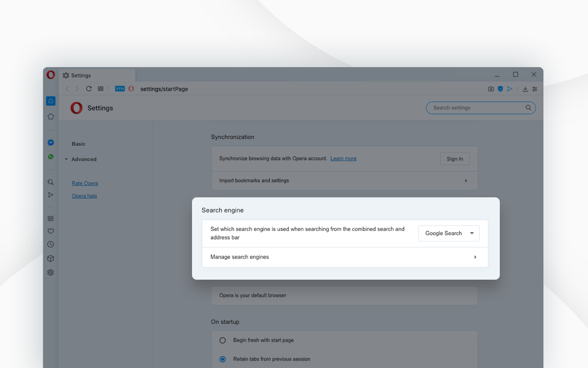This screenshot has width=588, height=368.
Task: Open WhatsApp from the sidebar
Action: [51, 156]
